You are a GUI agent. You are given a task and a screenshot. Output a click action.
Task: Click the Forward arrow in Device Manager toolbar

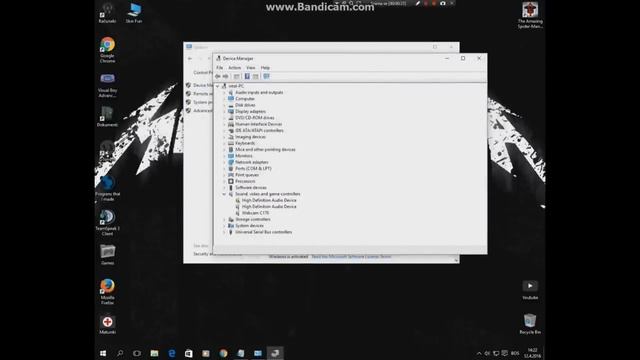pos(226,76)
